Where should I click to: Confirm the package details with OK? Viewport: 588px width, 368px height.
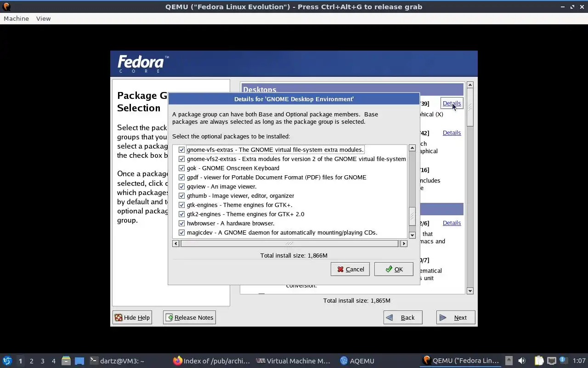[394, 269]
